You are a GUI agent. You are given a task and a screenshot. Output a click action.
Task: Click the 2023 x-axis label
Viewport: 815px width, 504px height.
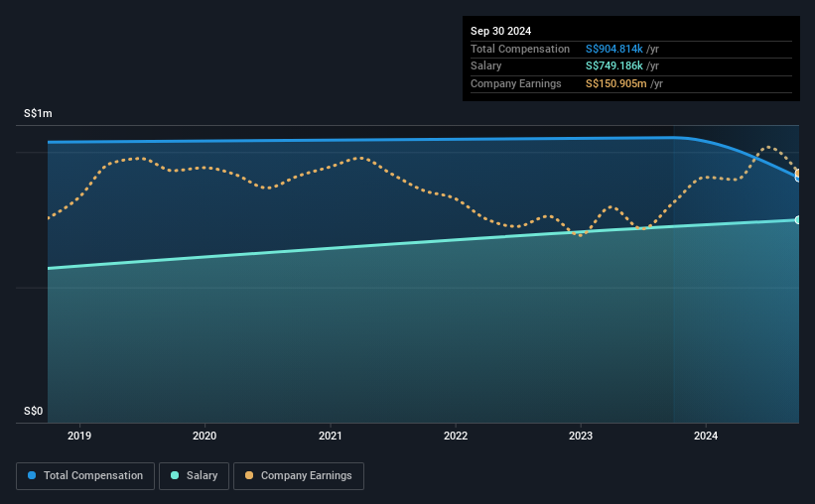581,436
